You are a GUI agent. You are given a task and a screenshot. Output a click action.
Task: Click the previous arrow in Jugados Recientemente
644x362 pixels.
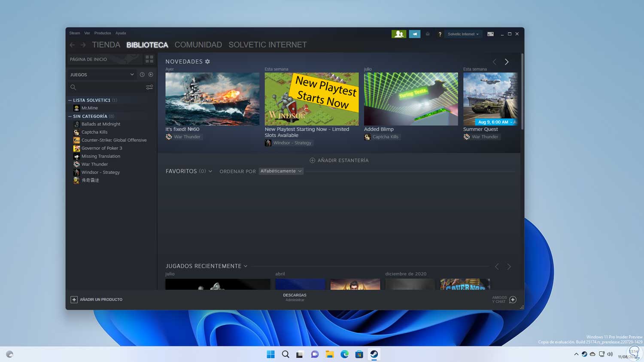497,266
